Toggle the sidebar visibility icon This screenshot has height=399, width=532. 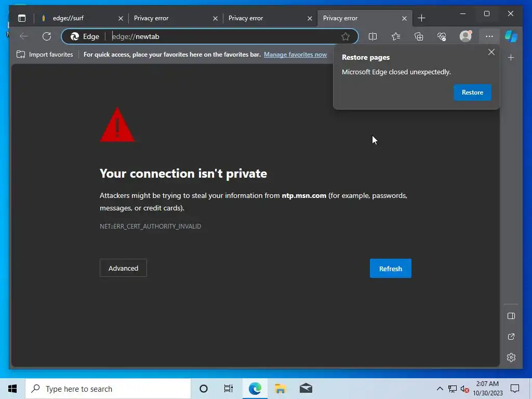click(511, 316)
